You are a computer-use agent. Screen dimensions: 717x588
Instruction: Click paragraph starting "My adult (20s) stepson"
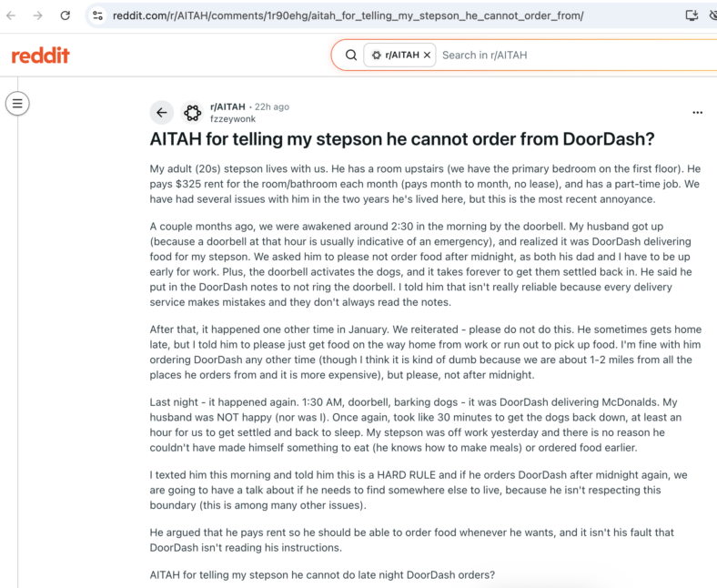(x=425, y=184)
